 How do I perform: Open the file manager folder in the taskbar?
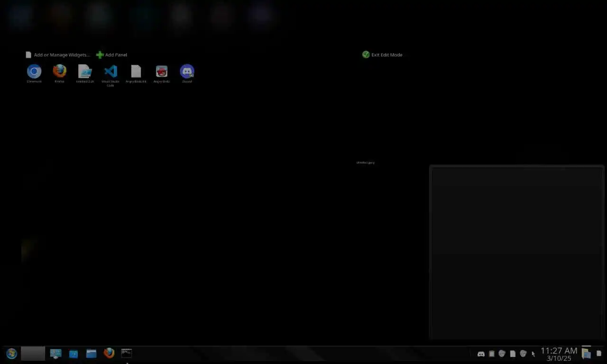91,354
